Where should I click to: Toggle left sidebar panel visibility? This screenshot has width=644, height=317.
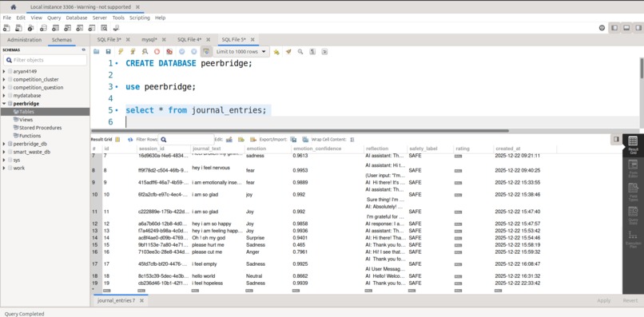(x=614, y=28)
